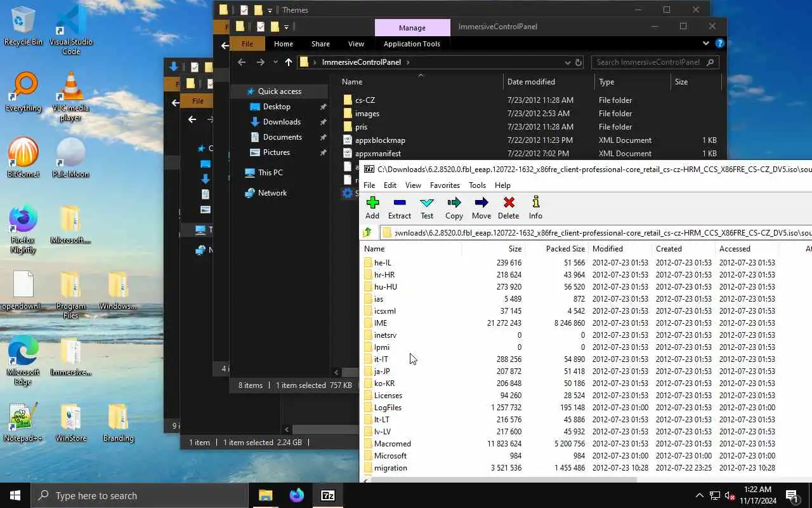This screenshot has height=508, width=812.
Task: Open VLC media player desktop icon
Action: point(71,97)
